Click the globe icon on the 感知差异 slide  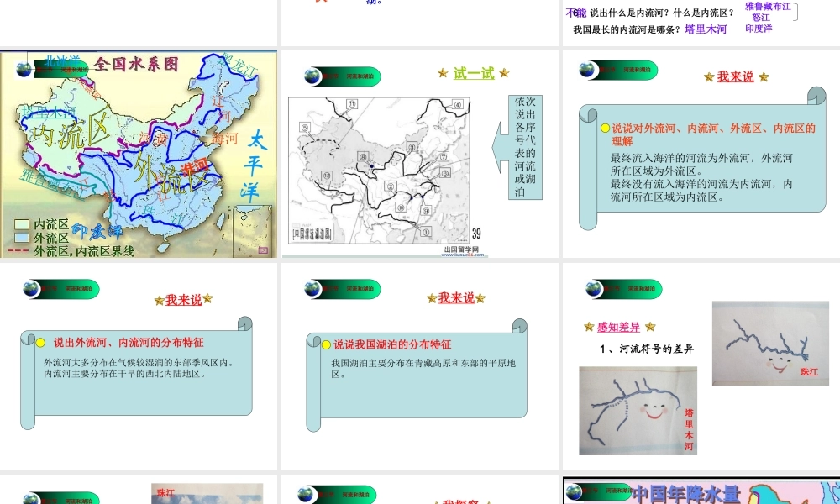pos(594,289)
